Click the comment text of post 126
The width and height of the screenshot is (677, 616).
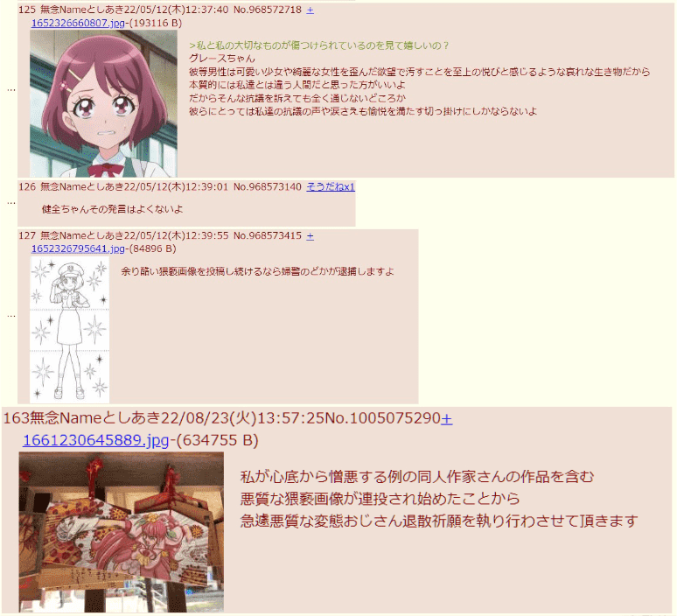(x=112, y=209)
